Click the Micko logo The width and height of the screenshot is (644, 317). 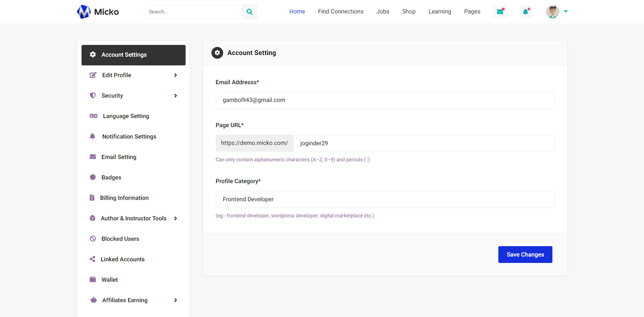click(x=98, y=12)
